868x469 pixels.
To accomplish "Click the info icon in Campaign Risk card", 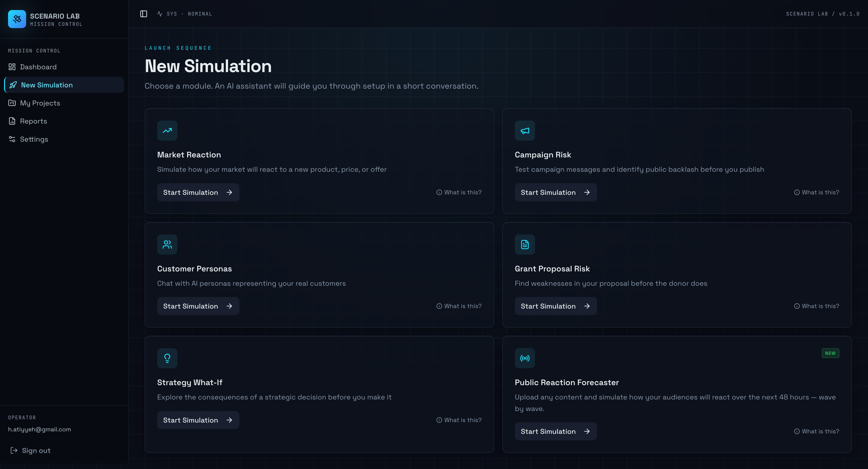I will tap(797, 192).
